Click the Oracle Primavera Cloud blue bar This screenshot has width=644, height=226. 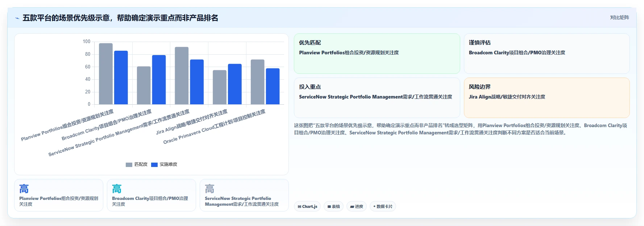273,86
